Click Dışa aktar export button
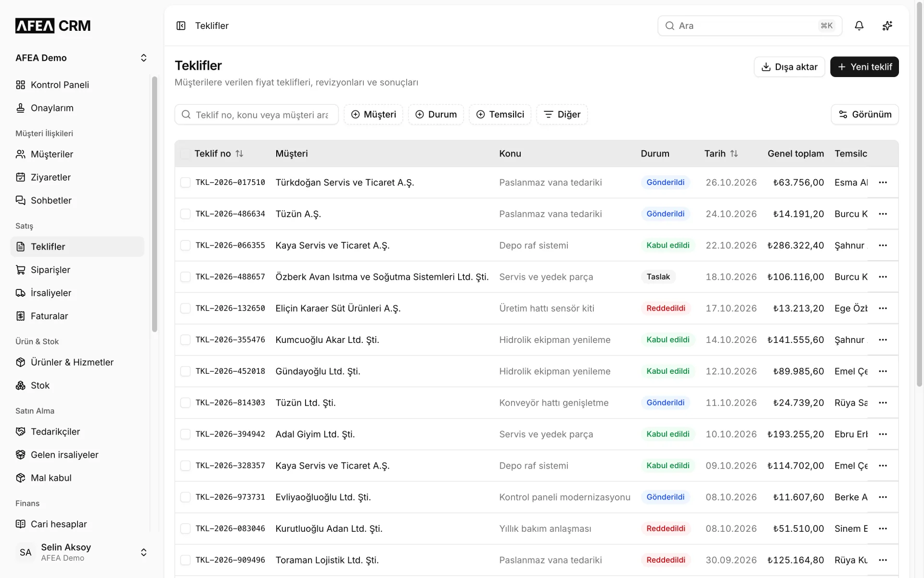This screenshot has height=578, width=924. (789, 67)
